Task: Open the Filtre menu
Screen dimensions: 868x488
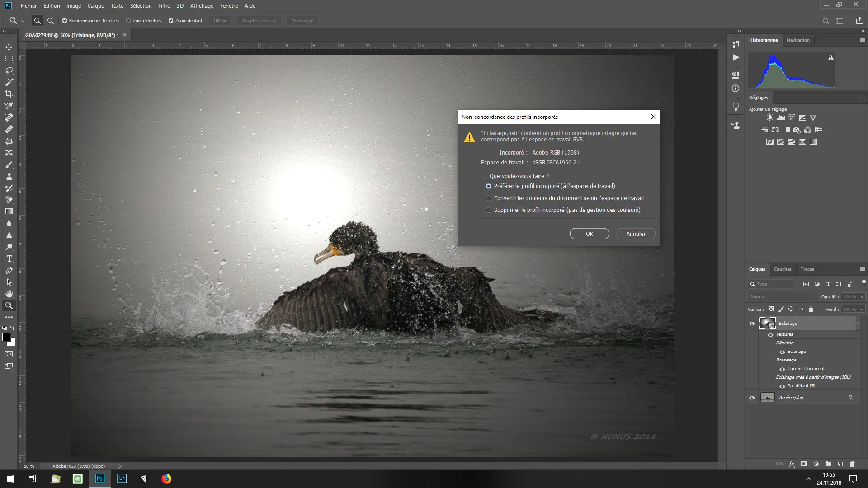Action: click(164, 6)
